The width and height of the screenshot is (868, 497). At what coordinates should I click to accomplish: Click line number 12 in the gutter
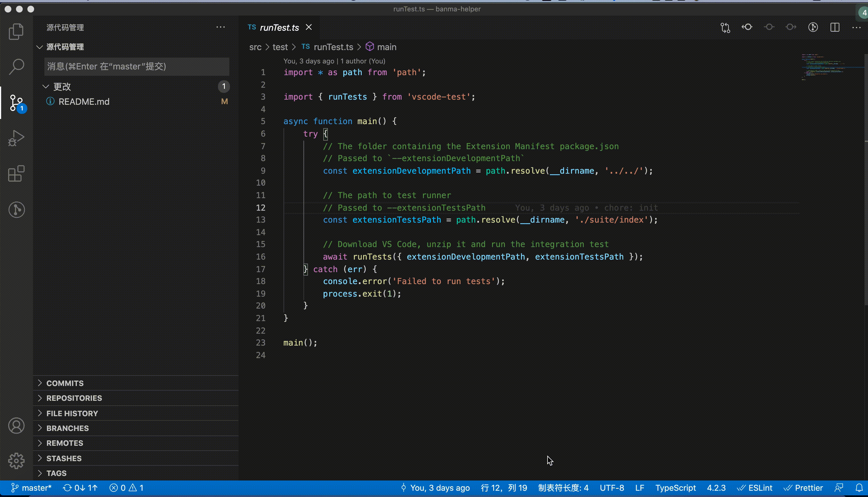pyautogui.click(x=261, y=208)
